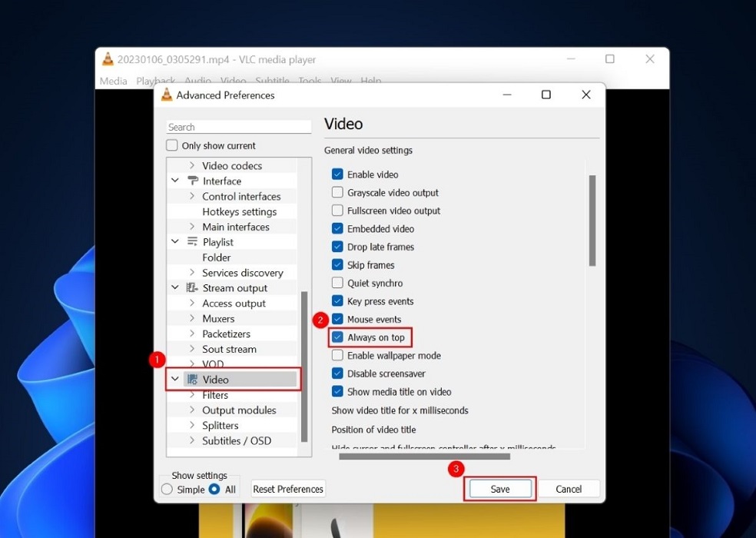Click the Playlist section icon in sidebar

coord(193,241)
